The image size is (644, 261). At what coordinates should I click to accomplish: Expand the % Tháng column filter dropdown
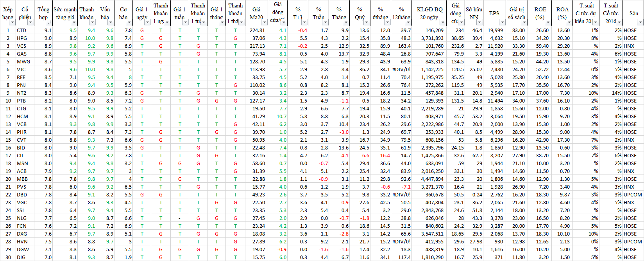click(x=346, y=22)
